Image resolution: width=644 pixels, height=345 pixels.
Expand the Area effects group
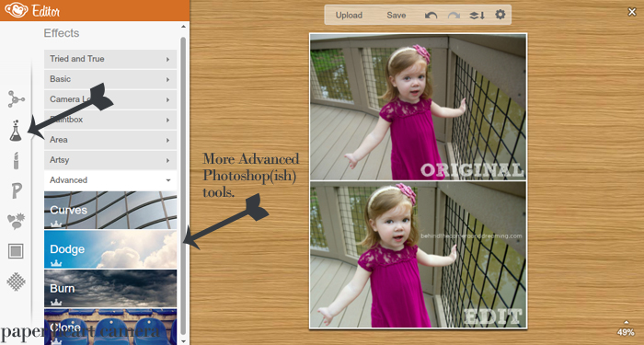110,140
